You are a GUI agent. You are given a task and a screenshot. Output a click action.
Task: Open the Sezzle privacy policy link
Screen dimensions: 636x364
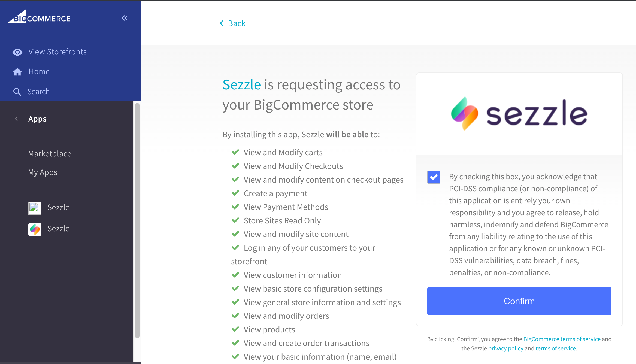pos(506,348)
